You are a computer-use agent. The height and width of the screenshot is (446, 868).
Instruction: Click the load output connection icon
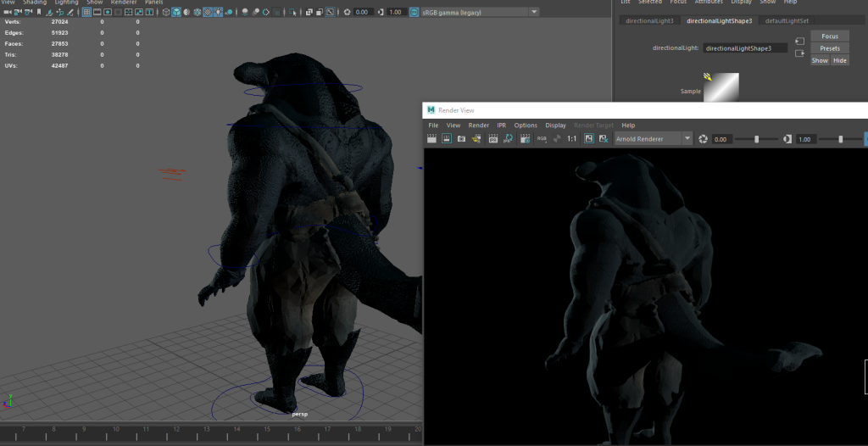(x=799, y=53)
